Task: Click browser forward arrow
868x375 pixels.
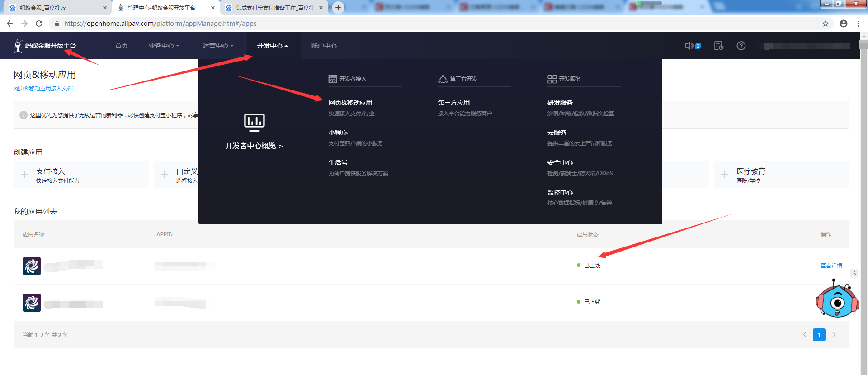Action: click(x=24, y=24)
